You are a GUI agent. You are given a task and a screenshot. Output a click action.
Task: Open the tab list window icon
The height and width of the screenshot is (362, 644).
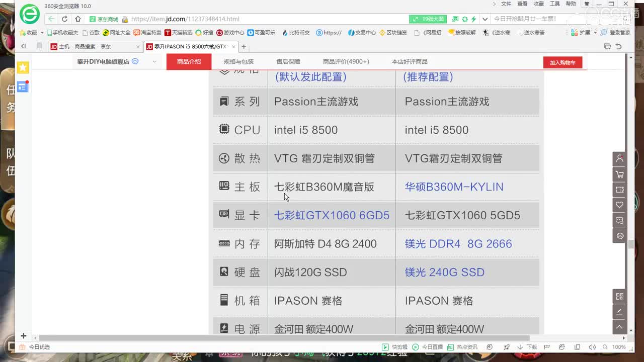click(607, 46)
